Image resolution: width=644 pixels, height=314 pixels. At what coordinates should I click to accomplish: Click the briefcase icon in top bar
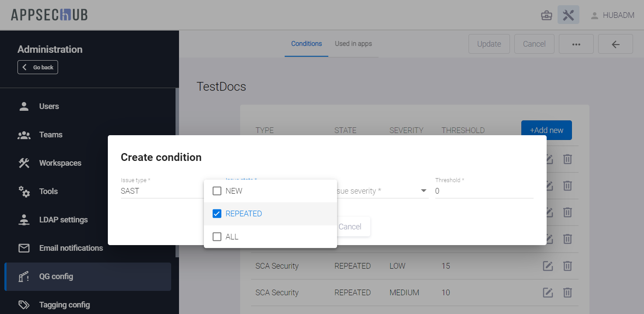546,16
